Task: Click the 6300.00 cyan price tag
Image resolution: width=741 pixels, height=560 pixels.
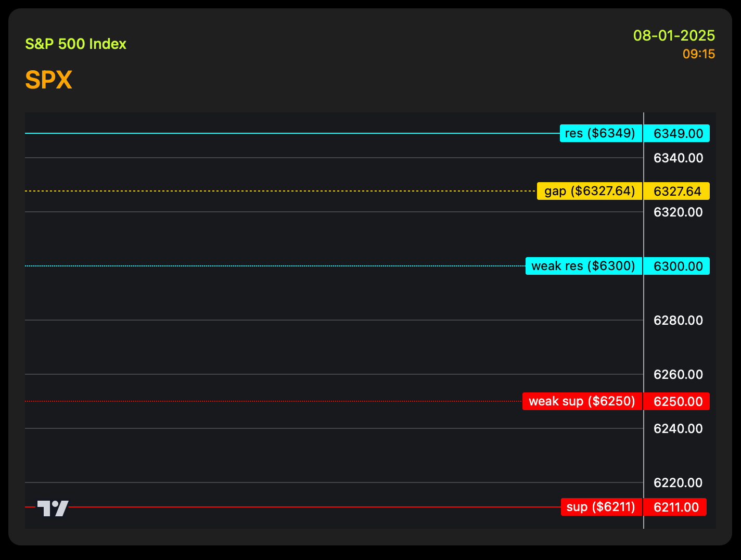Action: coord(677,266)
